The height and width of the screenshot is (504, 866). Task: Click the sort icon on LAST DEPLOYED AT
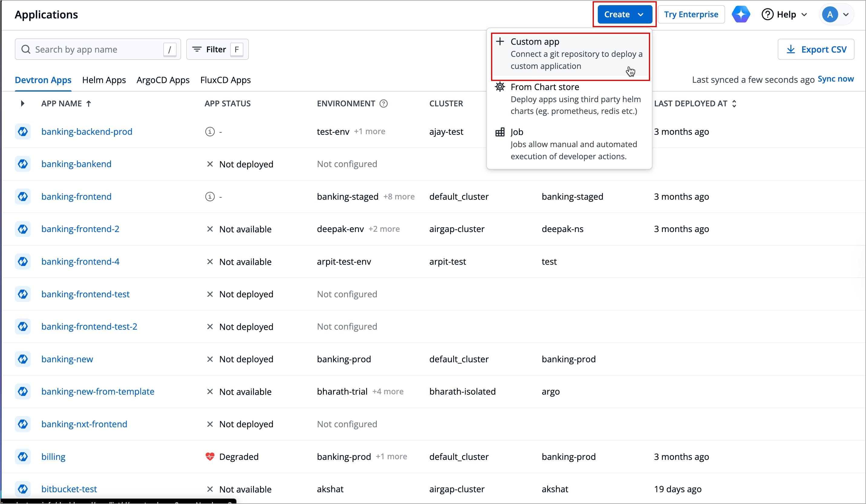(x=735, y=103)
